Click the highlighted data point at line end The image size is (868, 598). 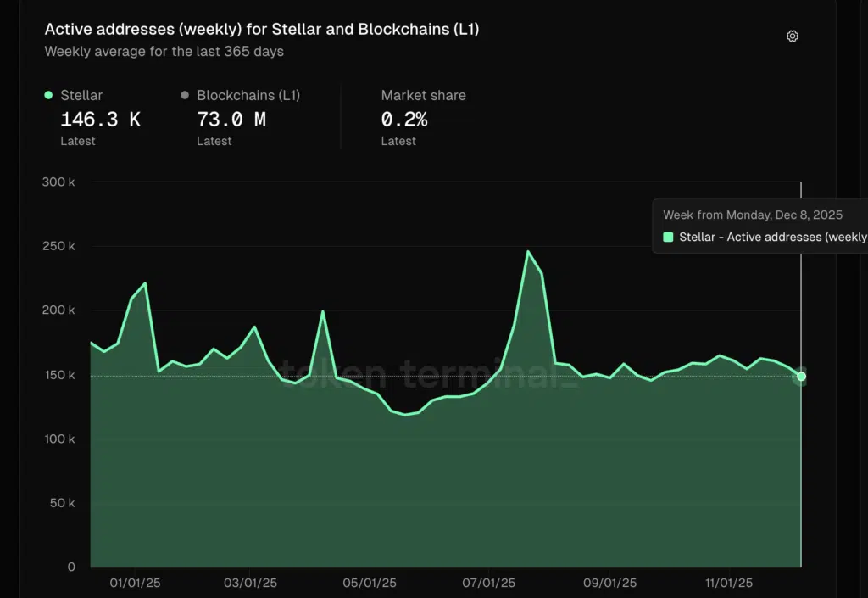click(801, 376)
